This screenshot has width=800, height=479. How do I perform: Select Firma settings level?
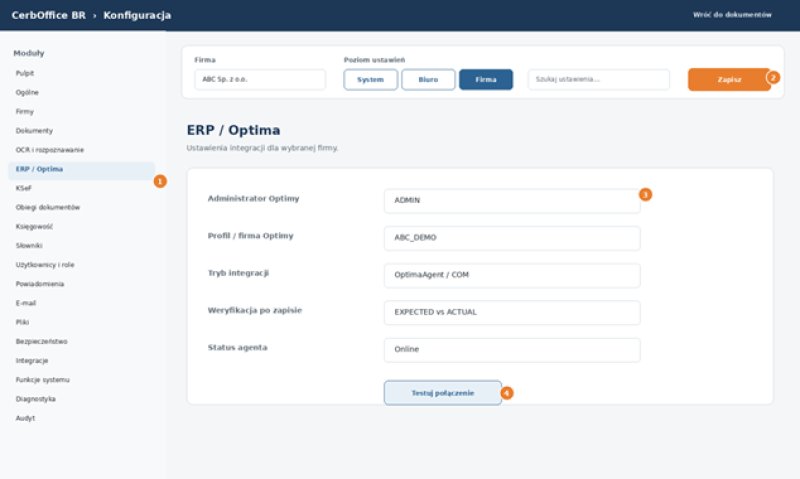point(486,80)
